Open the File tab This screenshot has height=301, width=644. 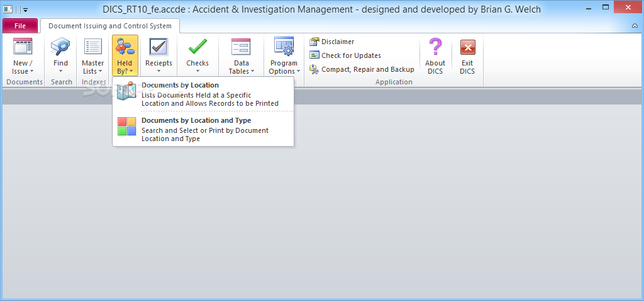[20, 26]
